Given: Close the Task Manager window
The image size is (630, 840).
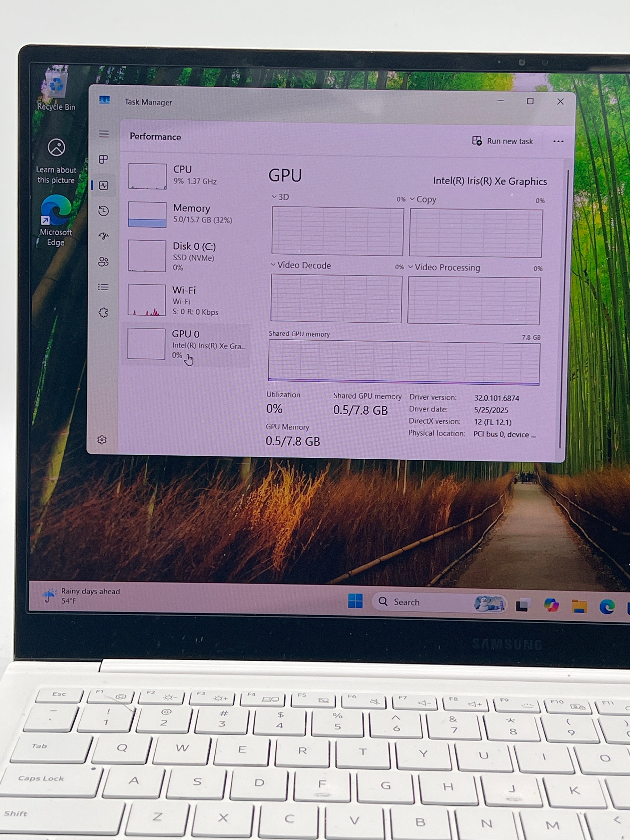Looking at the screenshot, I should pos(560,101).
